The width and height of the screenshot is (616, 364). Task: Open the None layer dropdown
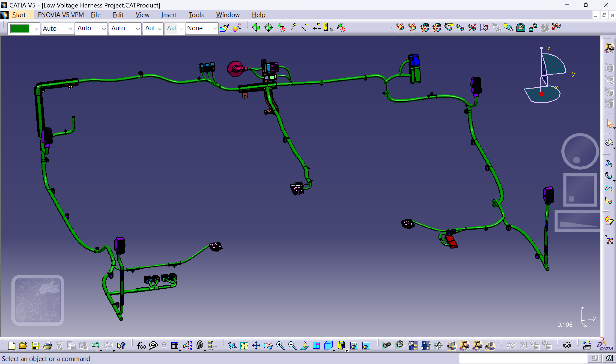pos(214,28)
